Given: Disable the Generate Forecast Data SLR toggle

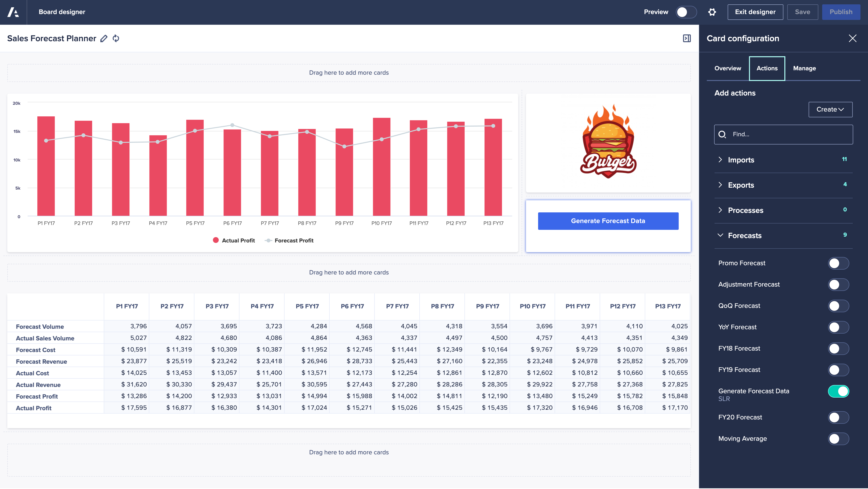Looking at the screenshot, I should (838, 391).
